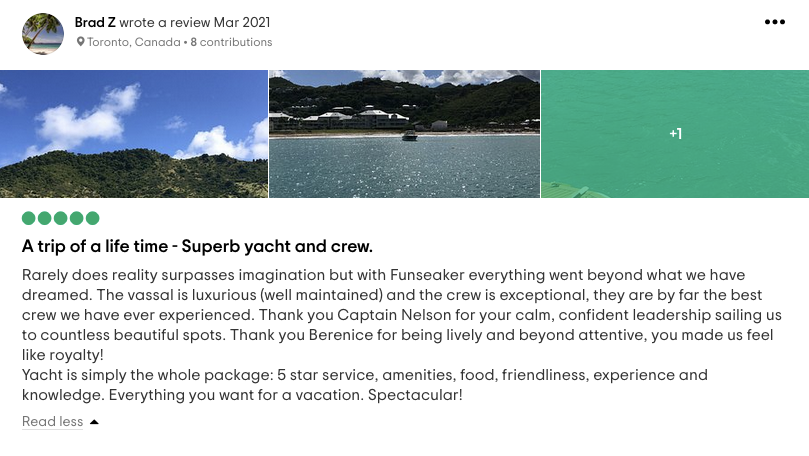809x456 pixels.
Task: Click Toronto, Canada location text
Action: pos(134,42)
